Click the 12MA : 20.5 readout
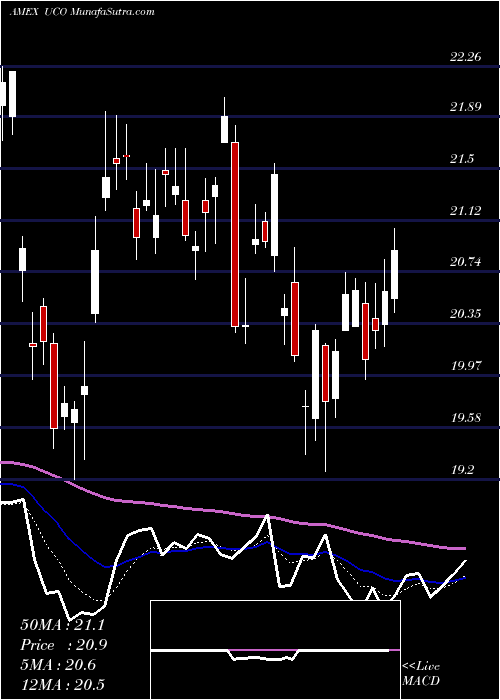The image size is (500, 700). coord(62,684)
